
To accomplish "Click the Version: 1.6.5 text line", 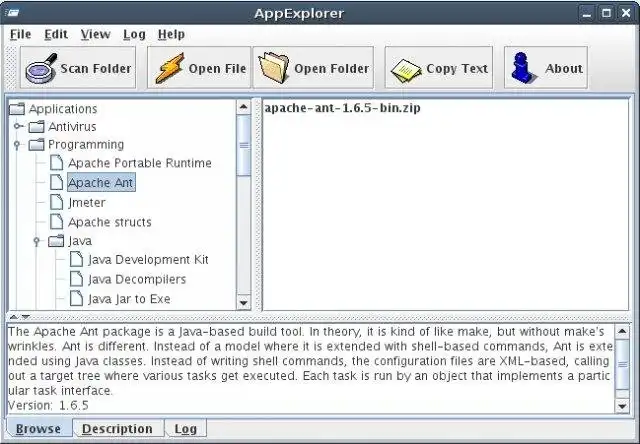I will (48, 405).
